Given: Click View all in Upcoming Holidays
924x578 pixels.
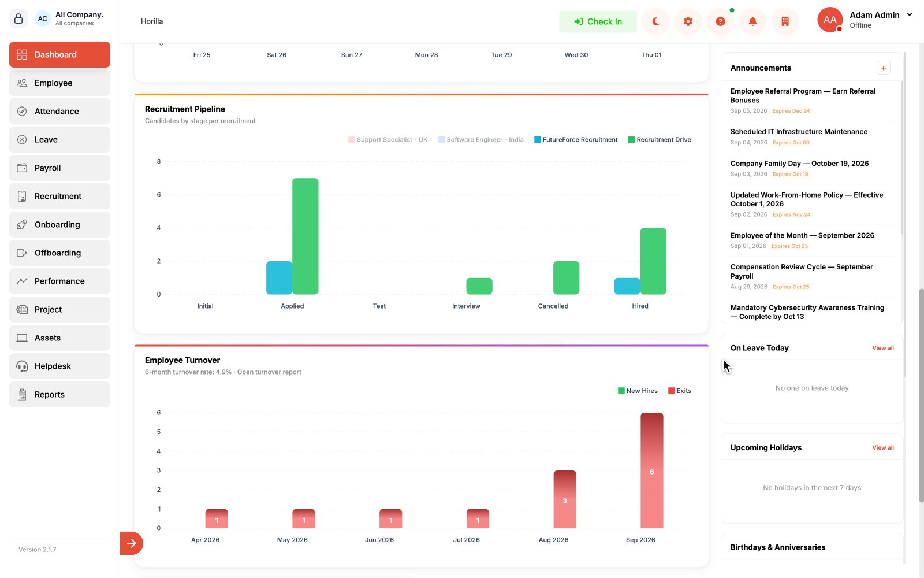Looking at the screenshot, I should coord(883,448).
